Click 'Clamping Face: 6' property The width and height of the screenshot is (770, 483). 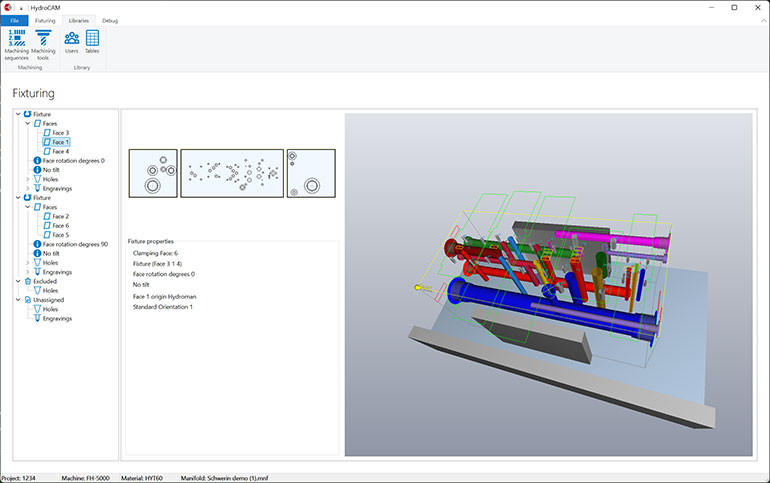(x=155, y=253)
